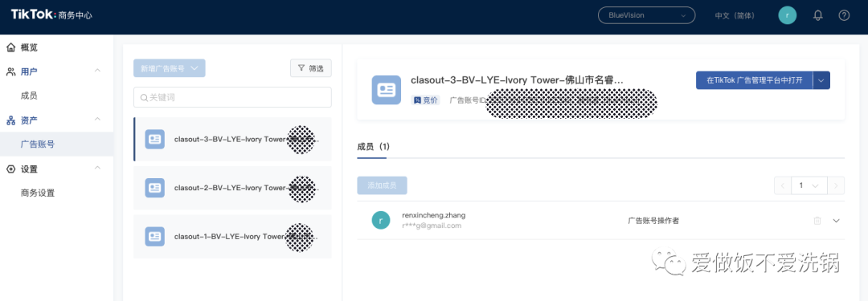Viewport: 868px width, 301px height.
Task: Click renxincheng.zhang member avatar
Action: 381,220
